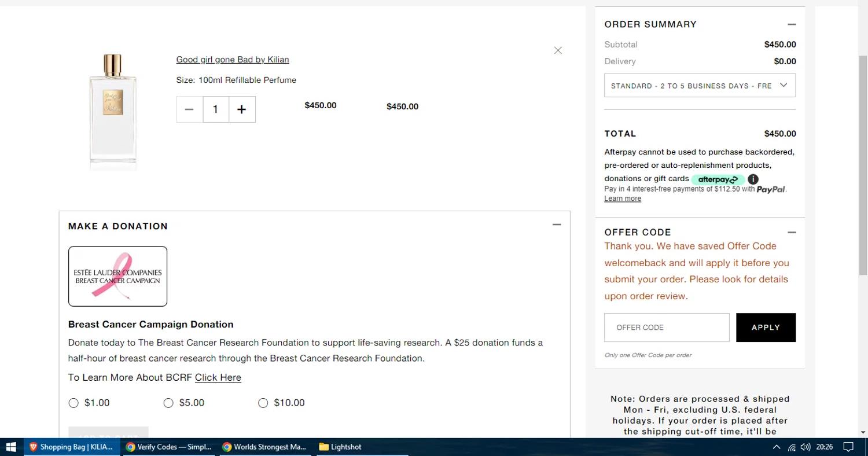
Task: Open the Standard delivery method dropdown
Action: tap(700, 86)
